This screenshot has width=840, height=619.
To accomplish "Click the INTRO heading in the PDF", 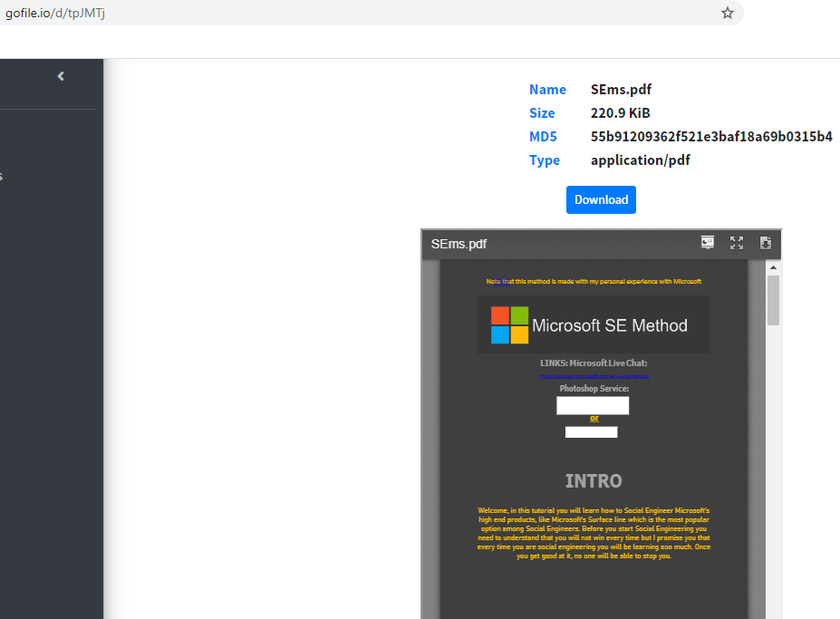I will point(594,481).
